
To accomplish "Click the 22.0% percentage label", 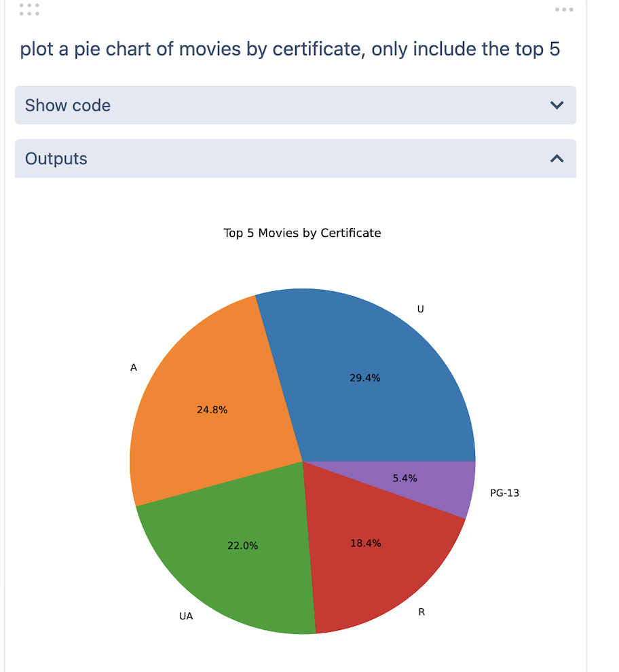I will [242, 546].
